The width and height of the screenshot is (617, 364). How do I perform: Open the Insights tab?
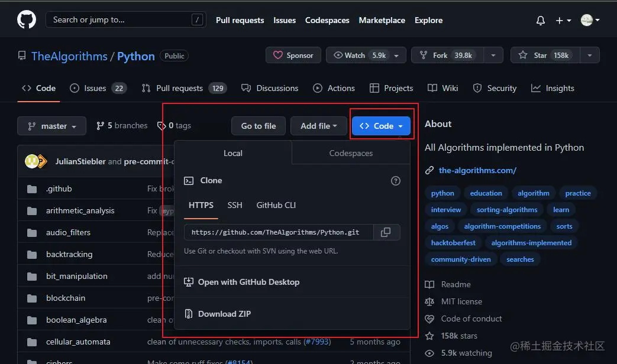pos(553,88)
